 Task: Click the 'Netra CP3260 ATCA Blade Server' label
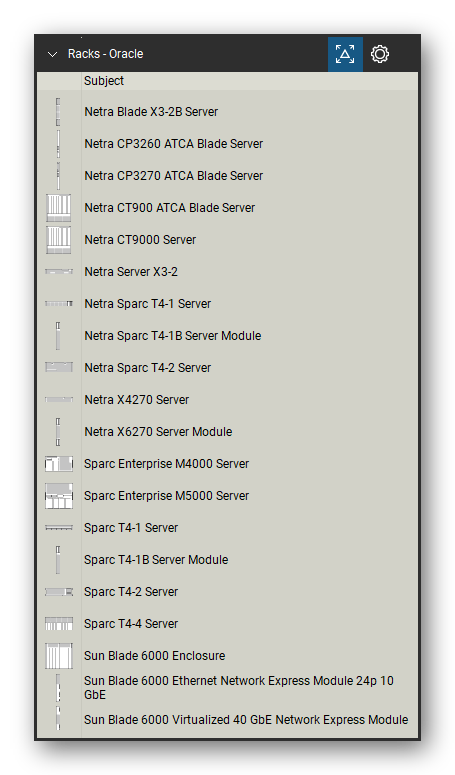[x=173, y=144]
